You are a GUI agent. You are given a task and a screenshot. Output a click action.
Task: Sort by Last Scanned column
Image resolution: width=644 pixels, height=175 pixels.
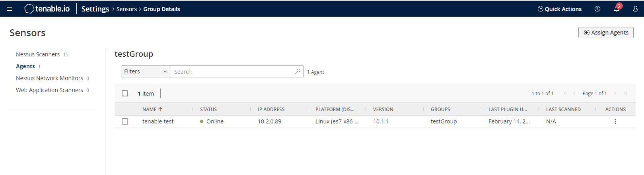pos(563,109)
